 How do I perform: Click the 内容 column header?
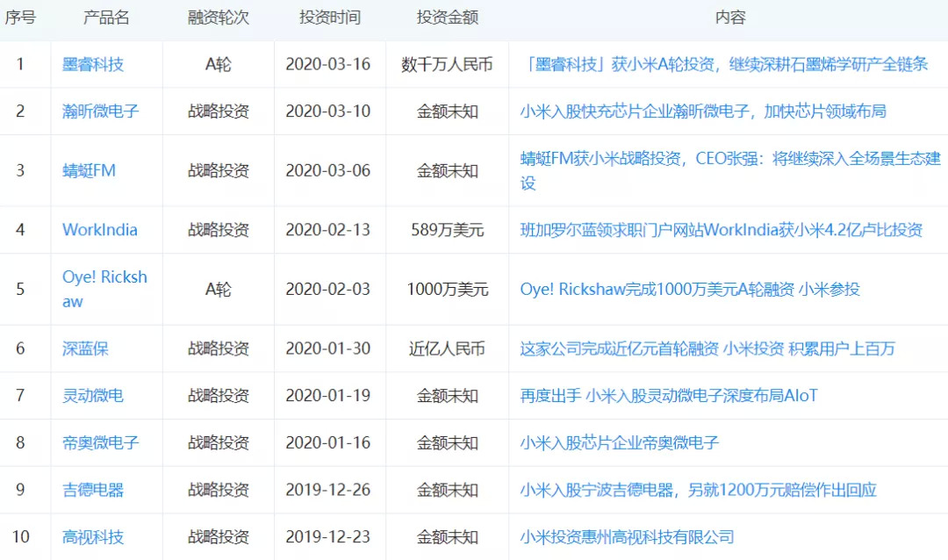[x=730, y=18]
